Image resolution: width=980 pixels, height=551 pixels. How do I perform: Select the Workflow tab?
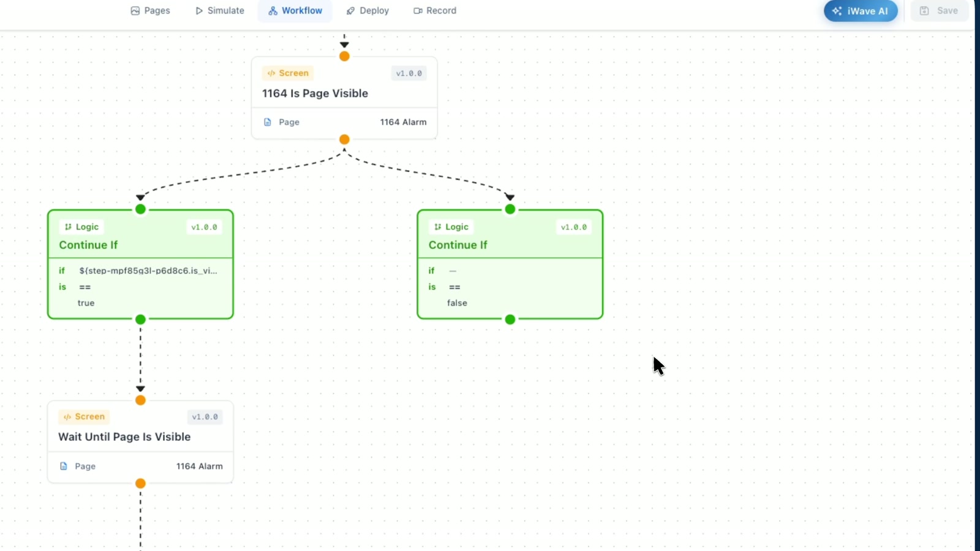click(295, 10)
